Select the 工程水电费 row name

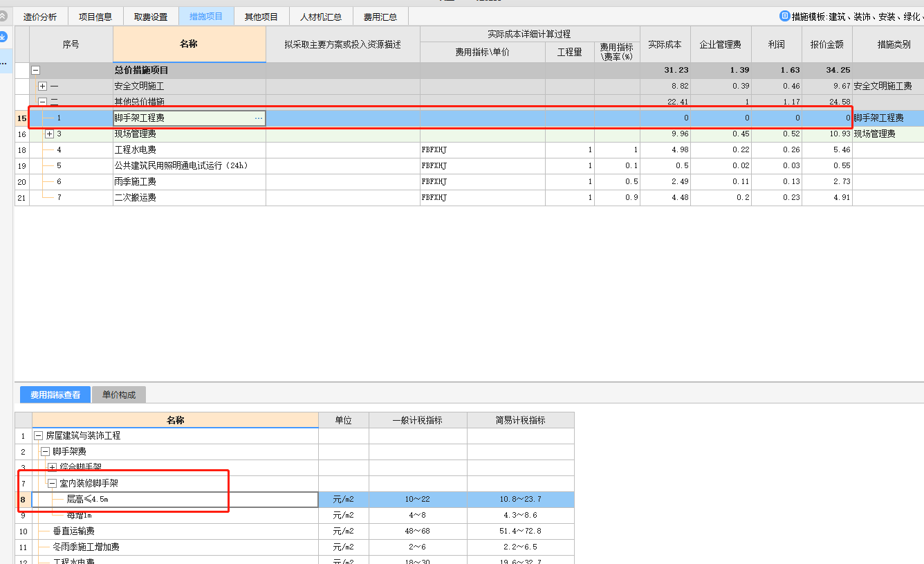pyautogui.click(x=135, y=150)
